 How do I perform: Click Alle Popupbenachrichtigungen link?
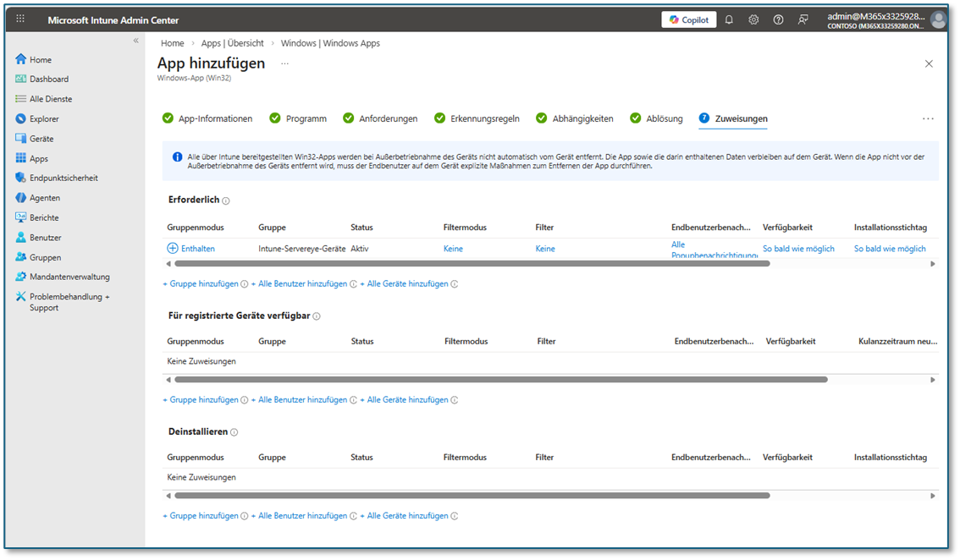pos(714,249)
